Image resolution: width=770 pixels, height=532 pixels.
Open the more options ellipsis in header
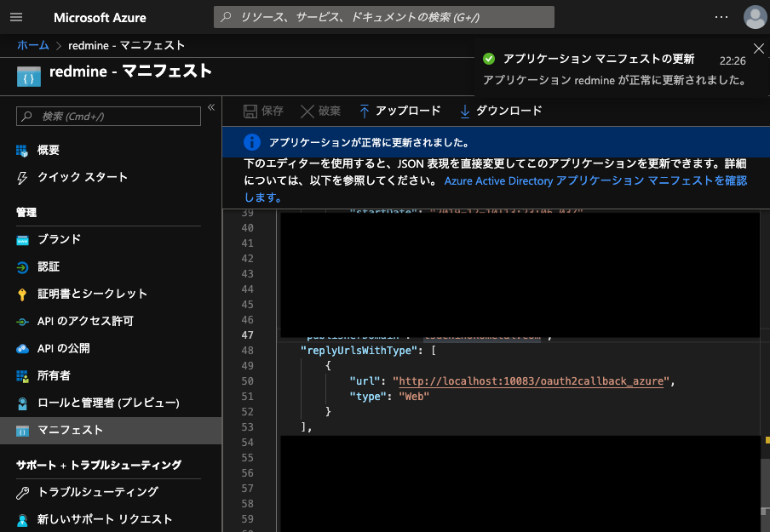click(721, 17)
